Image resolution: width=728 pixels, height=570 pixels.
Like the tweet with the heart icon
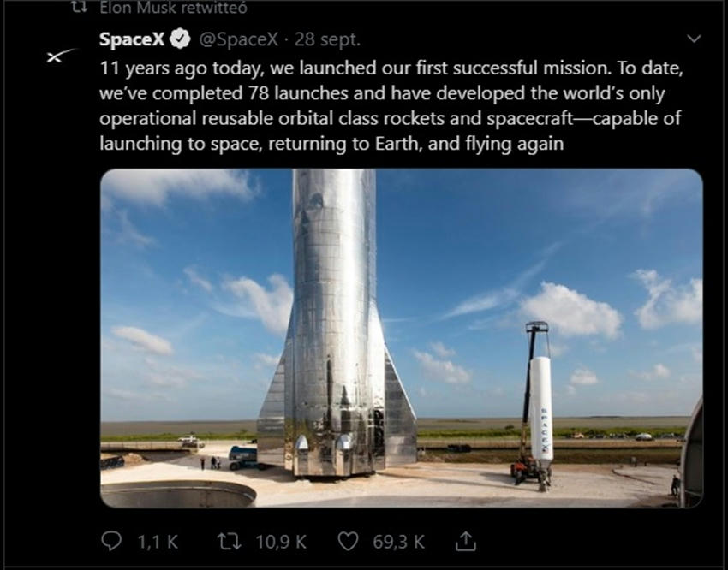tap(347, 540)
